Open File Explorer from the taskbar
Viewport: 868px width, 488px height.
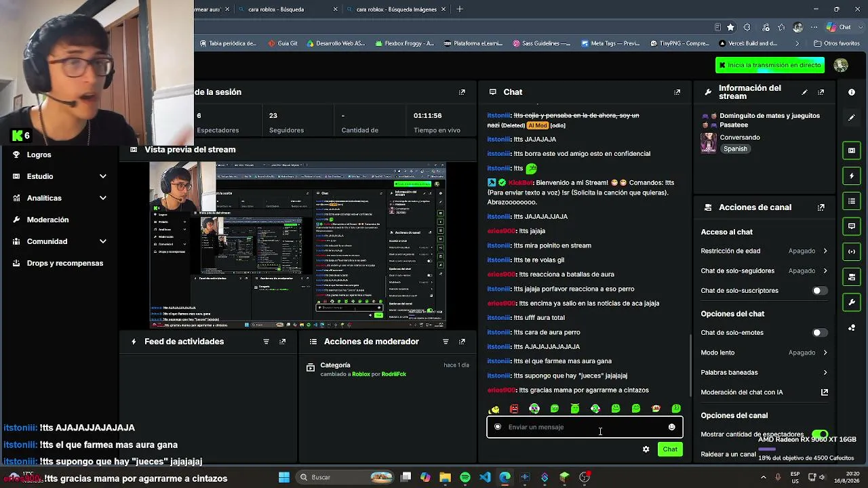point(445,477)
